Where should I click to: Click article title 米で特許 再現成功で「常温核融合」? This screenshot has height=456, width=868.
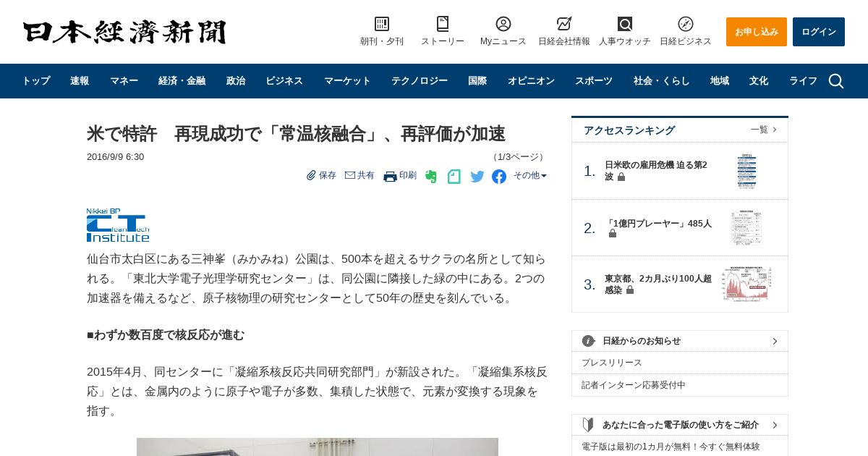click(296, 134)
